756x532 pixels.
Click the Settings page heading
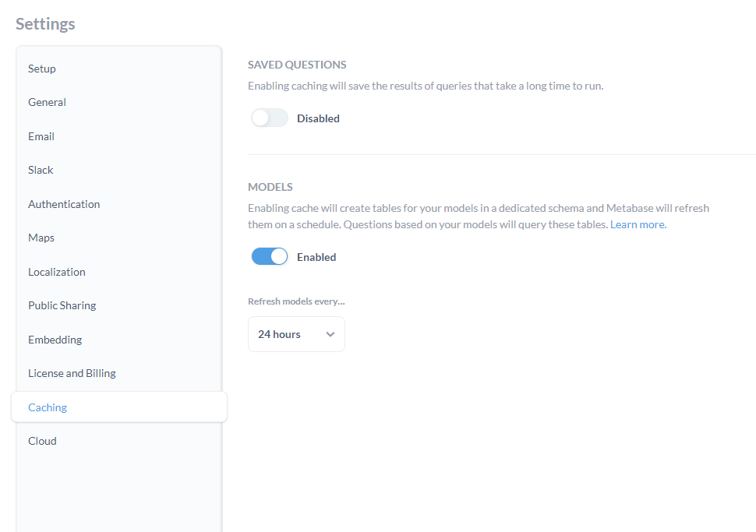coord(45,23)
